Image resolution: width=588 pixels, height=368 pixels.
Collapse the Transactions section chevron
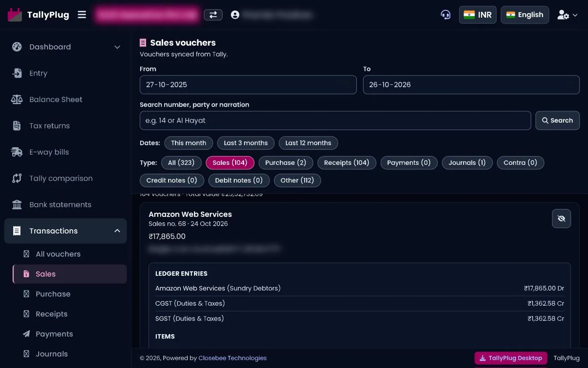point(117,231)
